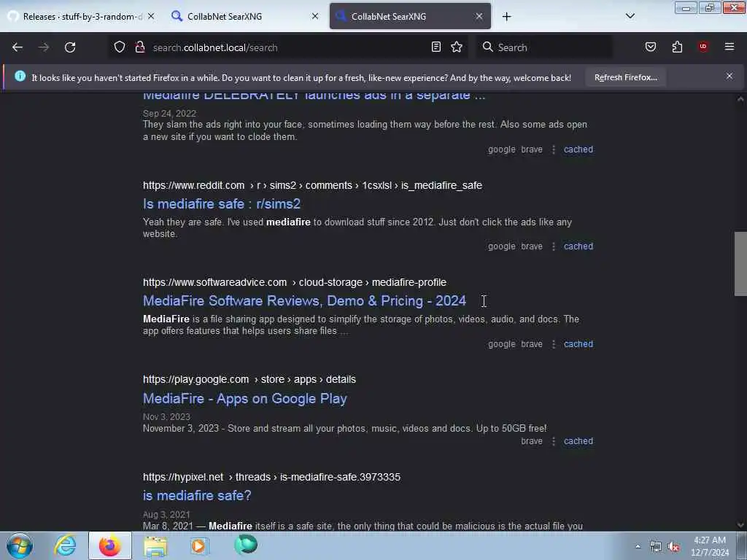Expand the list all tabs chevron

pyautogui.click(x=630, y=16)
